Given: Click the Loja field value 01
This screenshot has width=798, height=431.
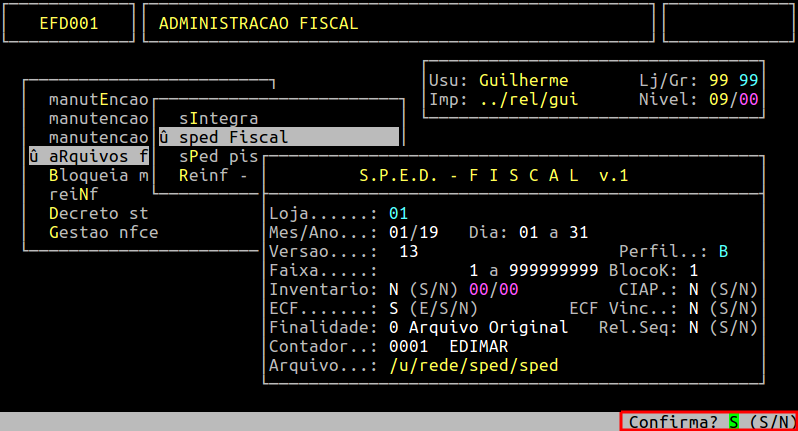Looking at the screenshot, I should (x=398, y=213).
